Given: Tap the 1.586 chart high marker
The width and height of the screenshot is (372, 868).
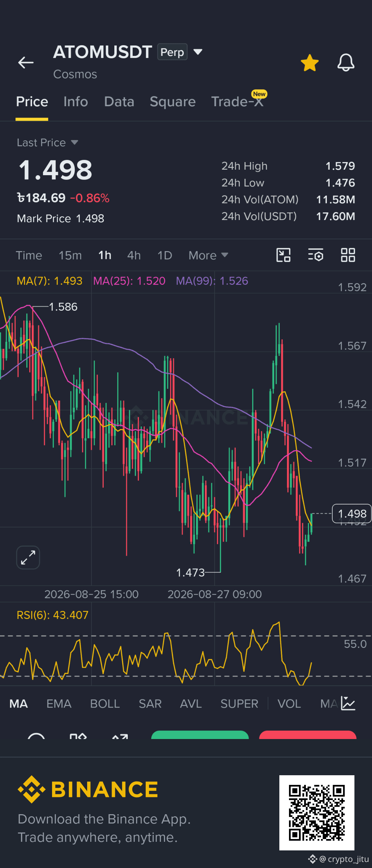Looking at the screenshot, I should 63,307.
